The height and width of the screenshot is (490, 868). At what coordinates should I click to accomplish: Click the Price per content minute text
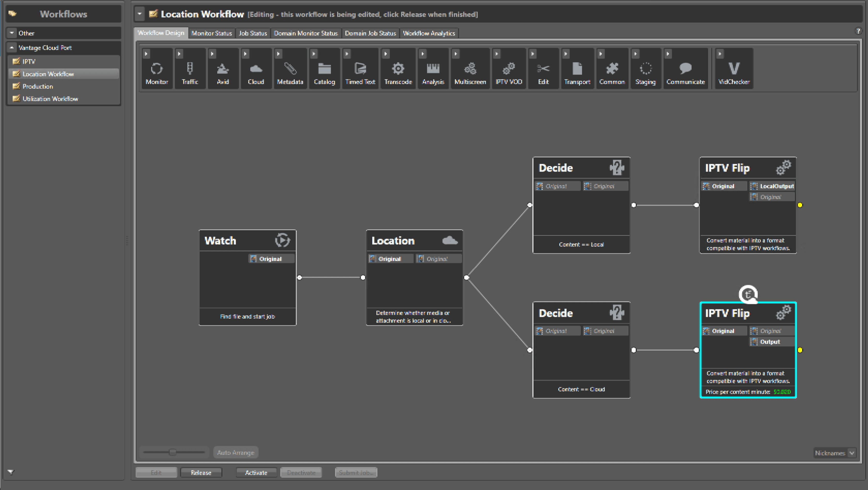[738, 392]
